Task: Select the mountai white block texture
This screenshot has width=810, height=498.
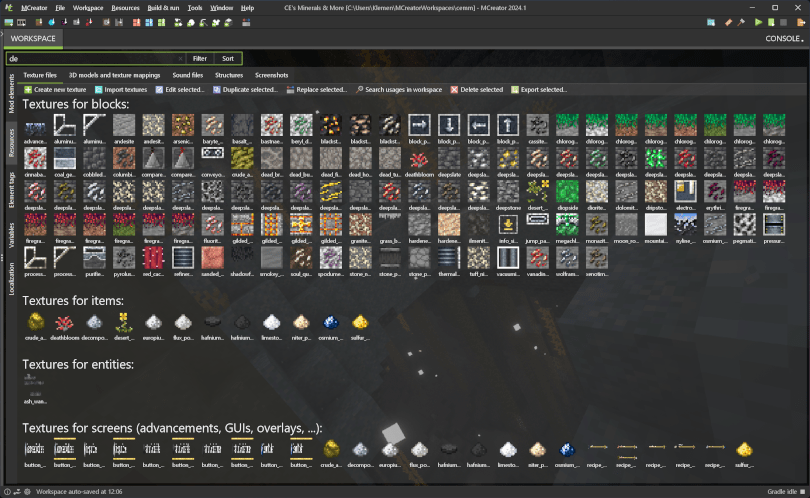Action: 656,228
